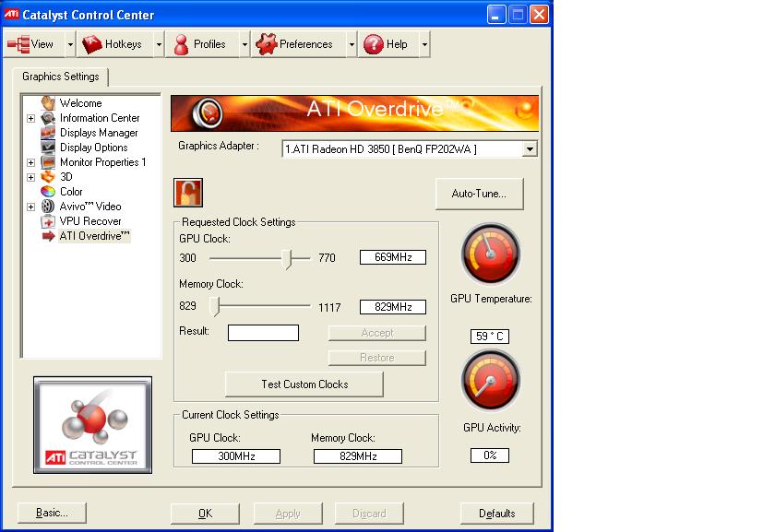Click the Profiles person icon
Screen dimensions: 775x532
tap(181, 44)
